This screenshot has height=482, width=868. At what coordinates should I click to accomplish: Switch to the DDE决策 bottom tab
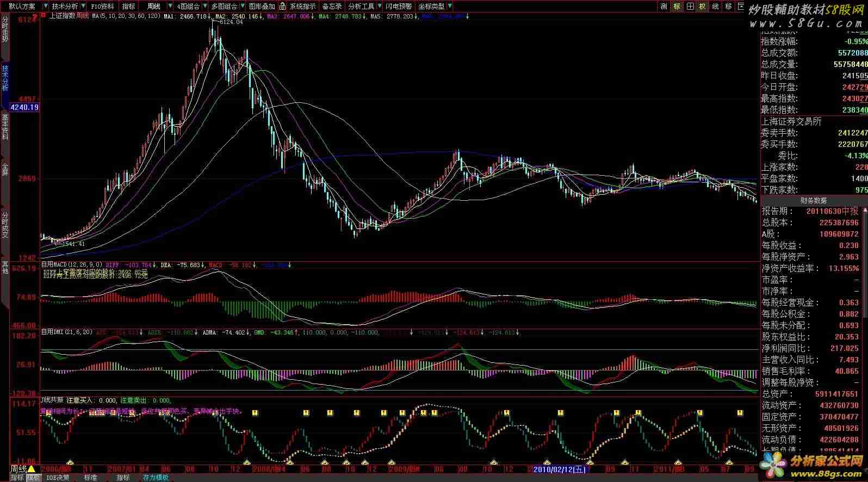point(58,478)
